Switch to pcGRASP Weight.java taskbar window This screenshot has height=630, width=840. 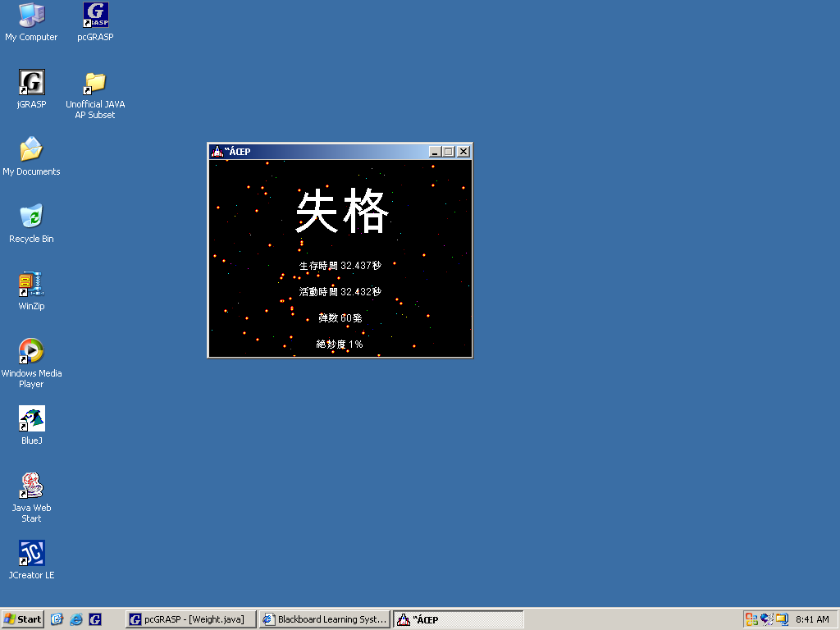(191, 619)
